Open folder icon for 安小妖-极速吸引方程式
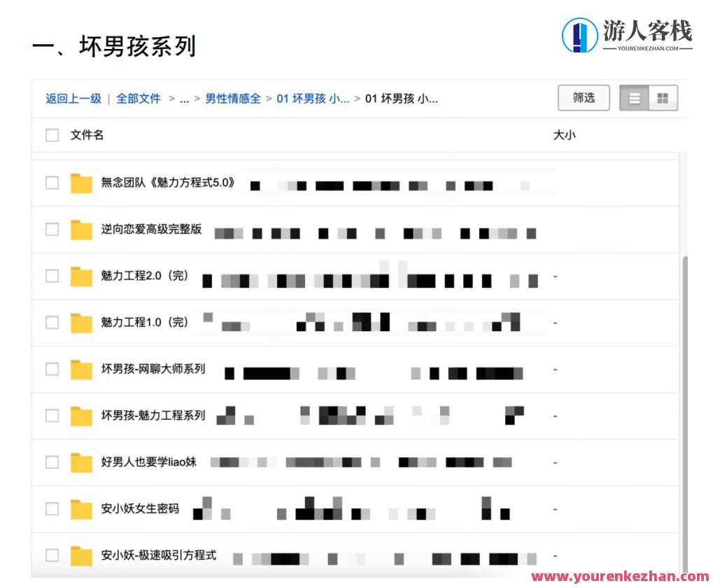 coord(81,556)
